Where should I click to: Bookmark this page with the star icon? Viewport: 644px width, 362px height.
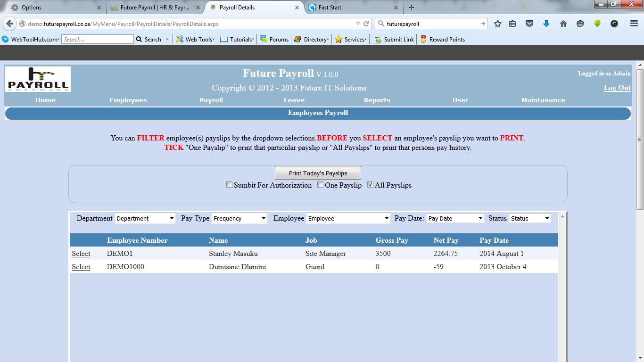click(x=497, y=24)
